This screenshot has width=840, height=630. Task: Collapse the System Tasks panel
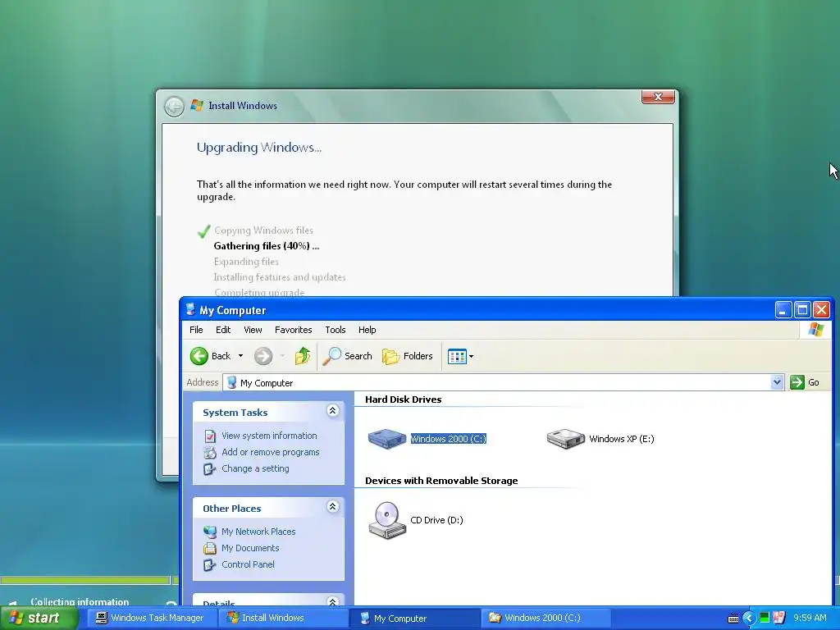[x=333, y=411]
